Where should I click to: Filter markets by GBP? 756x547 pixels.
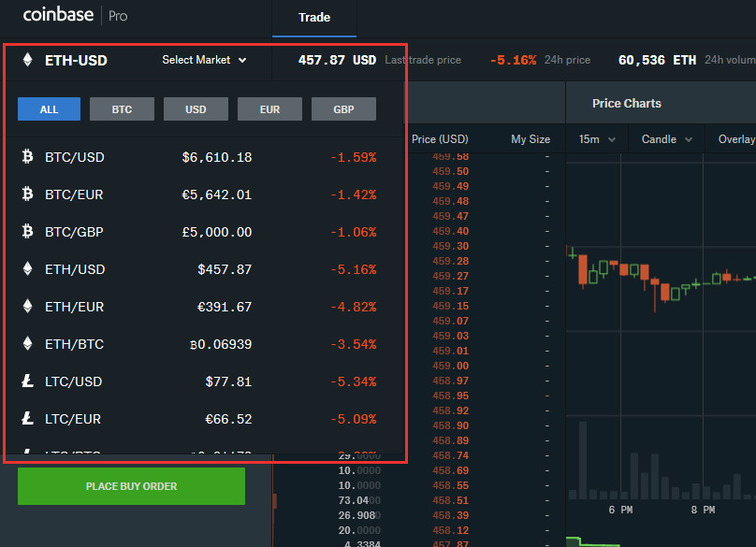pos(343,108)
